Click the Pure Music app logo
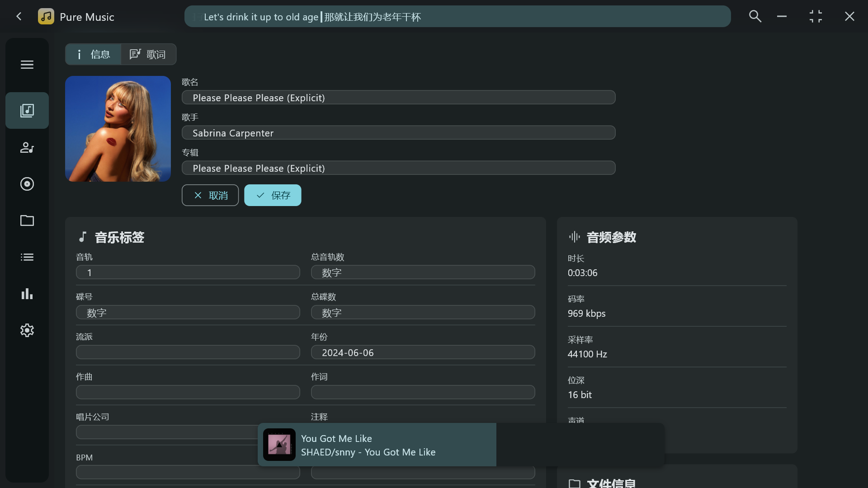 [46, 17]
